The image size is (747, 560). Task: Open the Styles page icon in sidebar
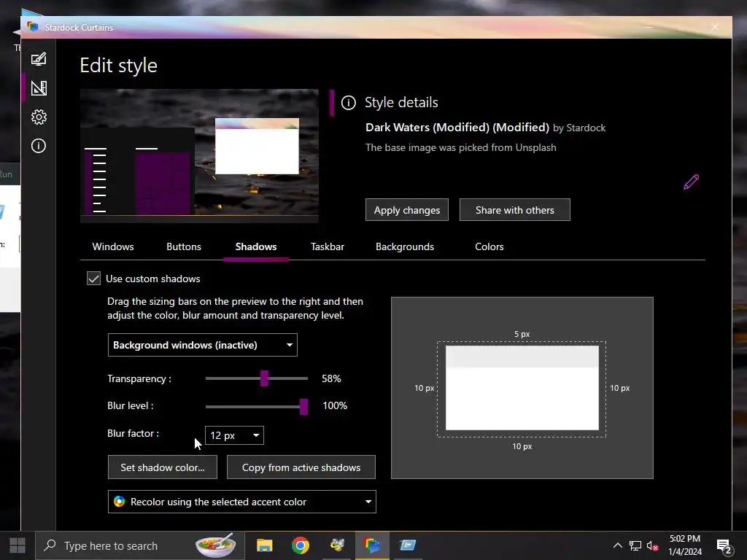39,59
